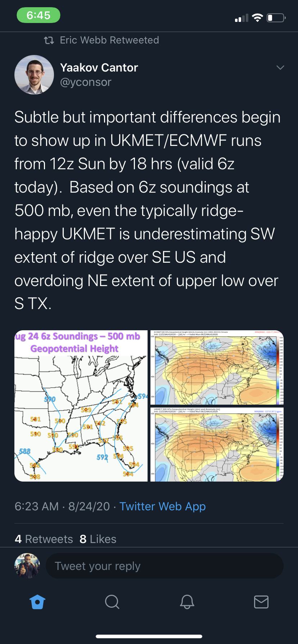Open the UKMET 500 hPa map image
298x644 pixels.
click(217, 445)
